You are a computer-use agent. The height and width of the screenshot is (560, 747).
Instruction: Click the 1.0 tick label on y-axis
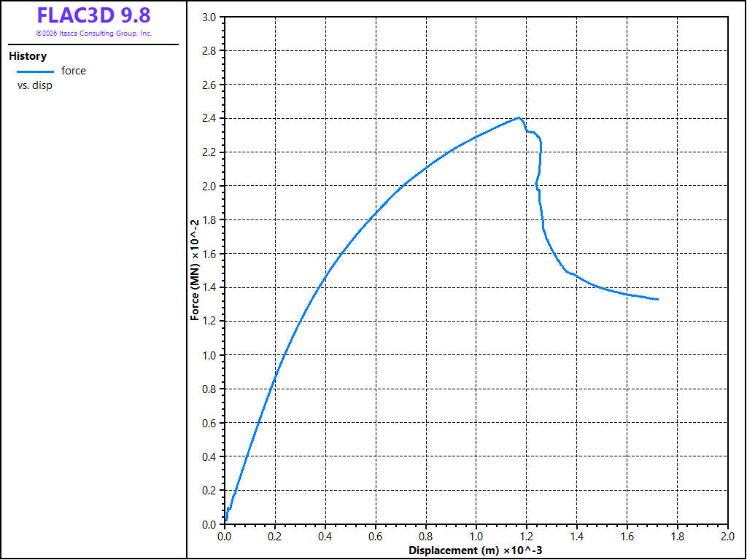pyautogui.click(x=209, y=356)
